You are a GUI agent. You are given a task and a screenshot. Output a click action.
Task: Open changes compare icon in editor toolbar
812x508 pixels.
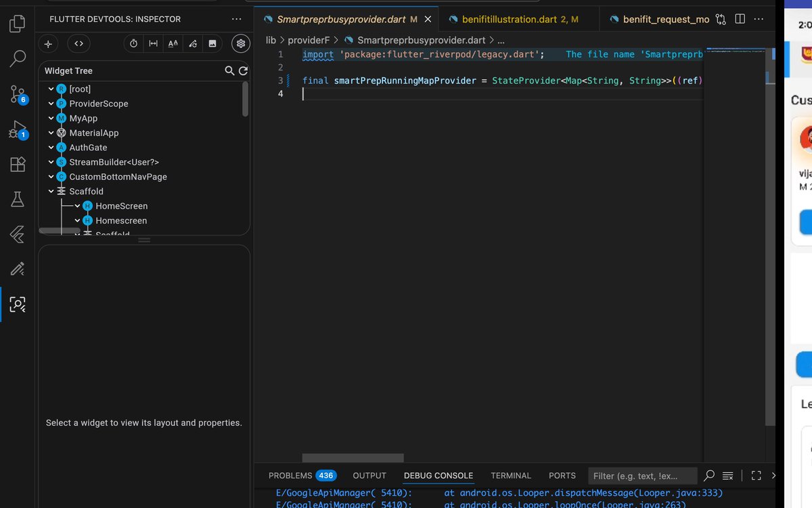tap(721, 19)
